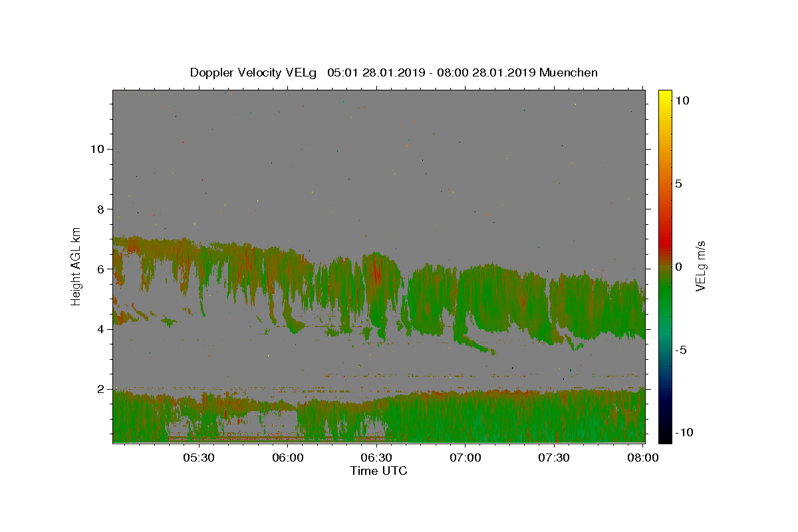Click the colorbar value '-10' at bottom

[684, 432]
